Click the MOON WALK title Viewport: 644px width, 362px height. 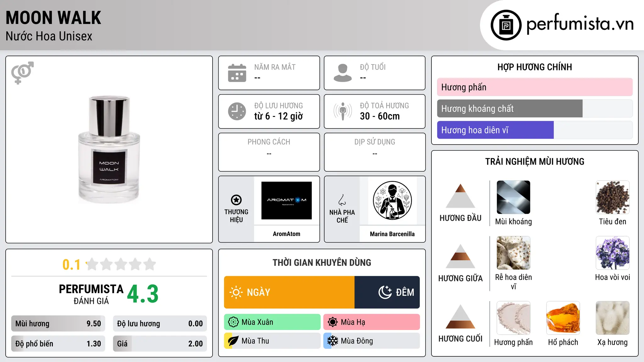click(53, 18)
